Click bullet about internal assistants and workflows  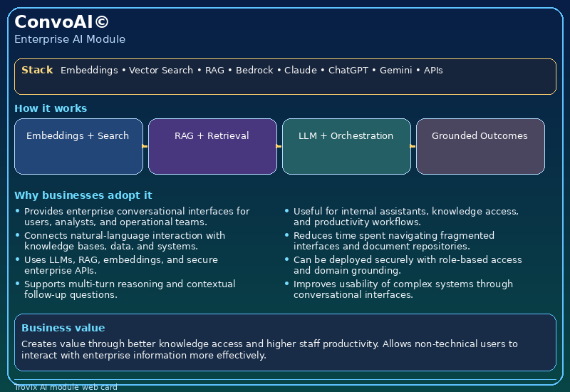pyautogui.click(x=405, y=217)
